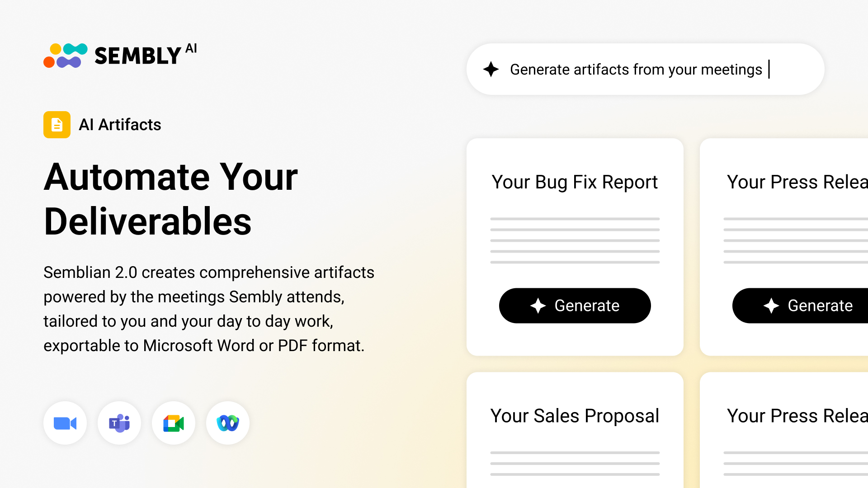
Task: Click the Bug Fix Report preview lines
Action: click(575, 239)
